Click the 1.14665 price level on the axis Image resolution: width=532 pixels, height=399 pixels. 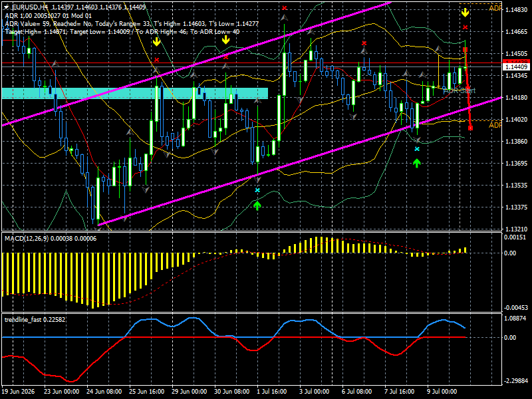coord(517,32)
